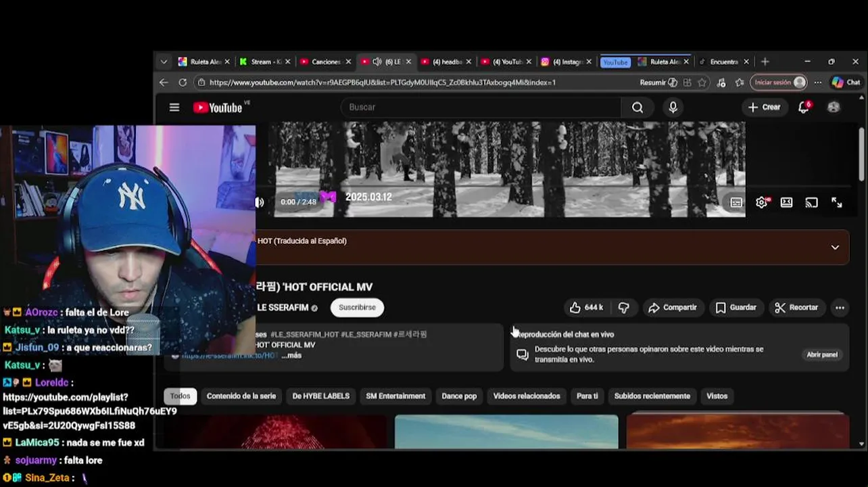Focus the Buscar search field

[480, 107]
